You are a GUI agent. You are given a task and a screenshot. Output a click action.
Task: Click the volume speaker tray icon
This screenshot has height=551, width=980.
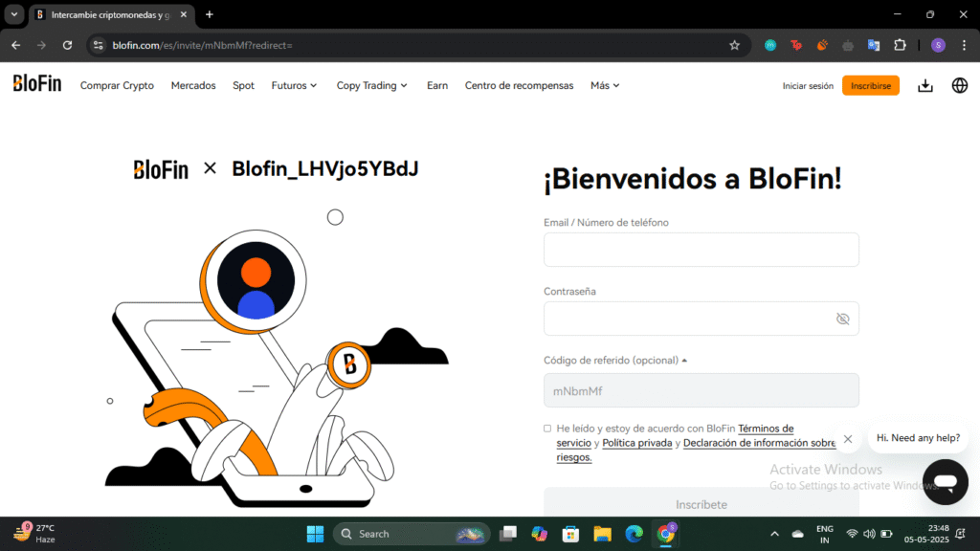point(869,534)
